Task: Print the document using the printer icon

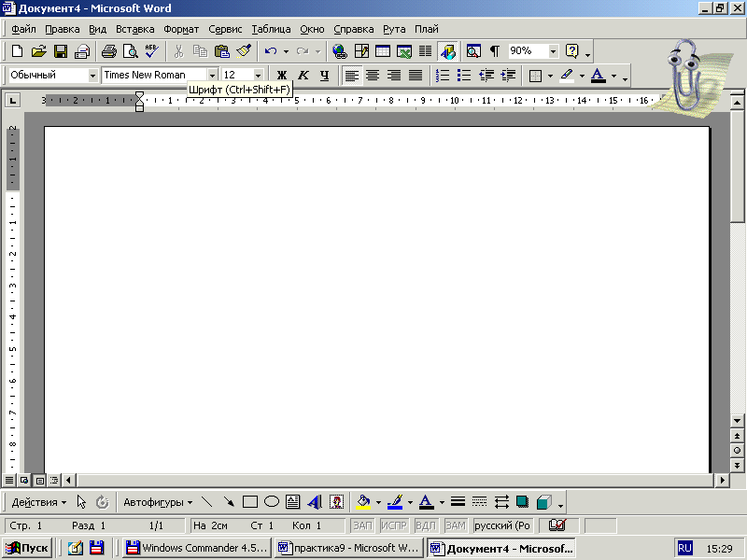Action: click(109, 51)
